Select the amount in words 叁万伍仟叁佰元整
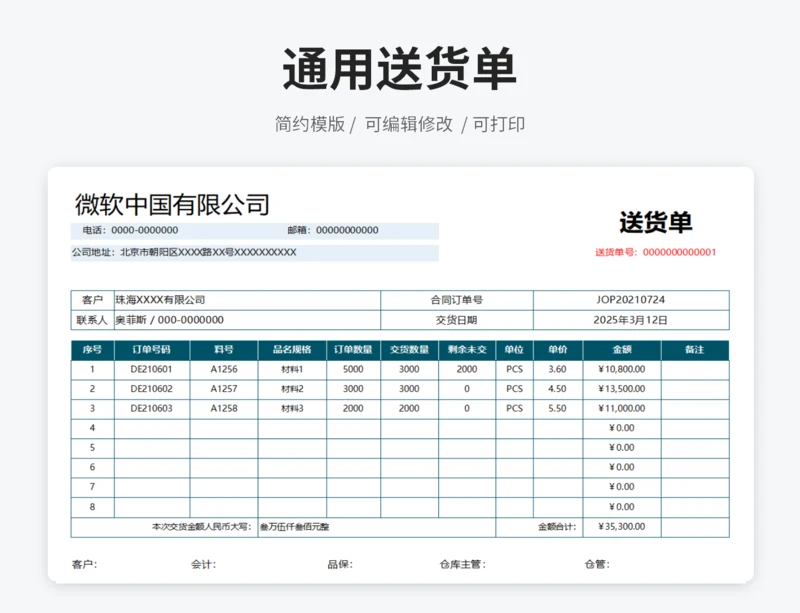The image size is (800, 613). (294, 527)
